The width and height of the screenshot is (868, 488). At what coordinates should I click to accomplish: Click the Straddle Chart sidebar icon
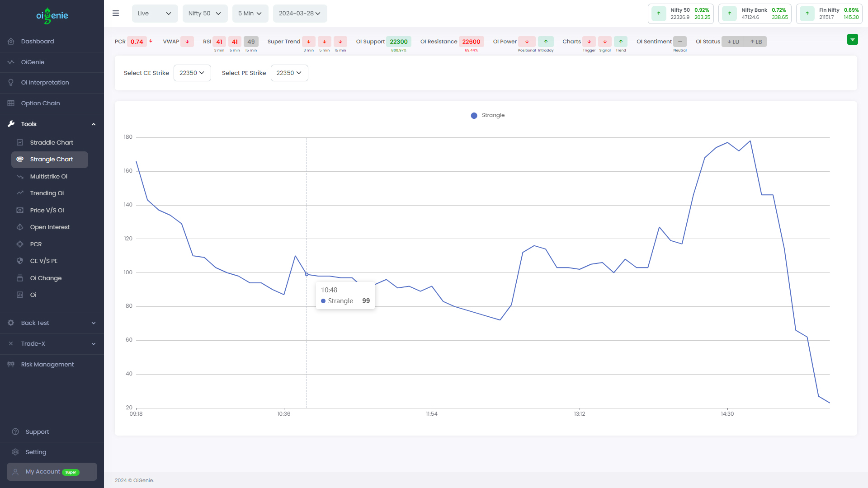(x=20, y=143)
